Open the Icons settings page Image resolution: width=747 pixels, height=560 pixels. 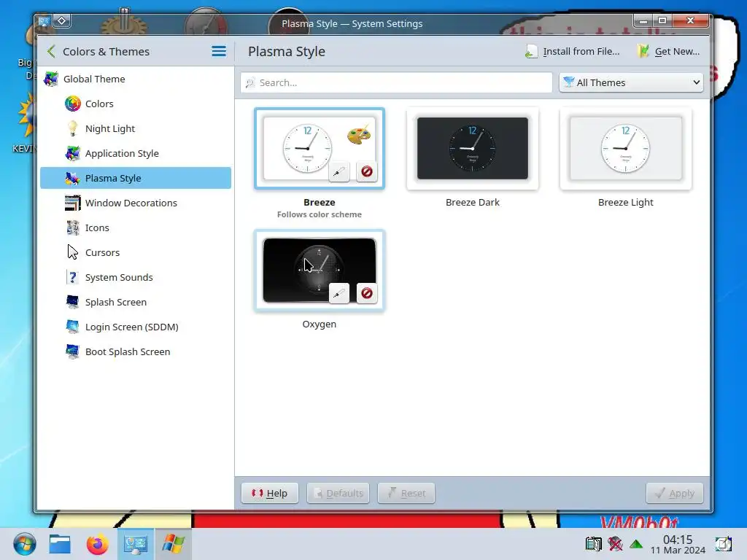[136, 227]
